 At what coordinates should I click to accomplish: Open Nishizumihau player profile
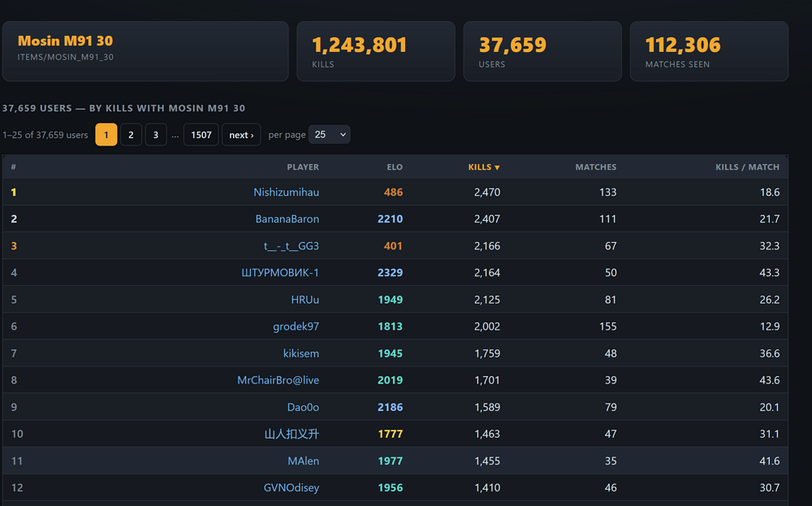(286, 192)
